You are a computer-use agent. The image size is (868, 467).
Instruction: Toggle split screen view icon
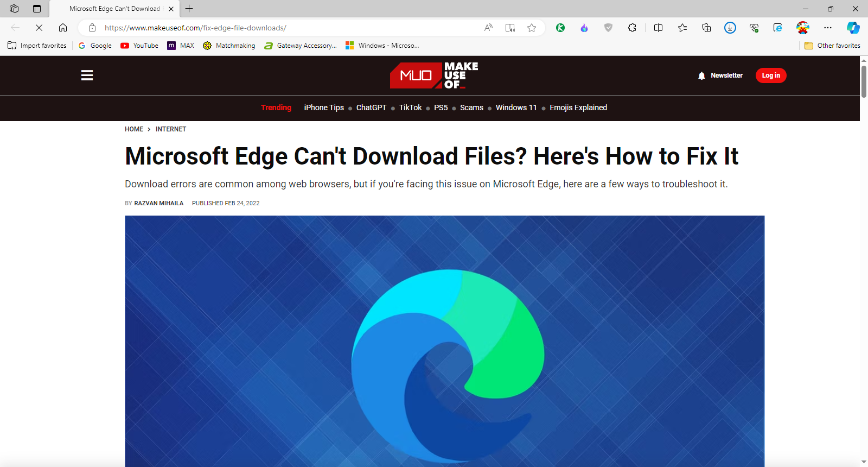(x=658, y=28)
